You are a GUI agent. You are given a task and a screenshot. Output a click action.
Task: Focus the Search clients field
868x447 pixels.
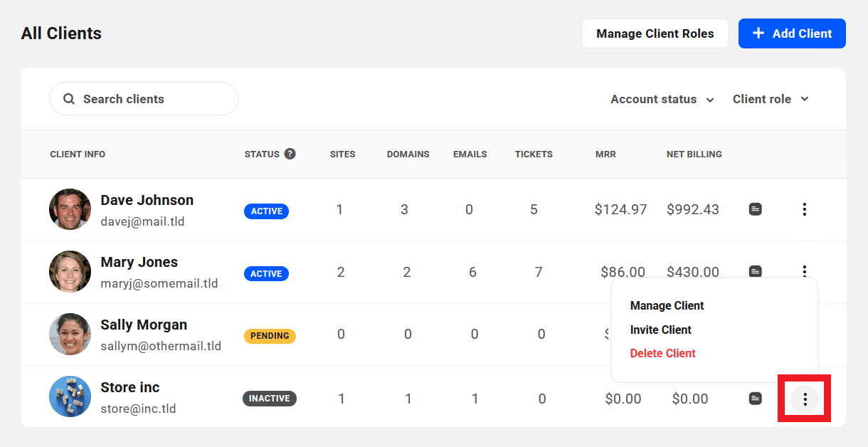click(144, 99)
